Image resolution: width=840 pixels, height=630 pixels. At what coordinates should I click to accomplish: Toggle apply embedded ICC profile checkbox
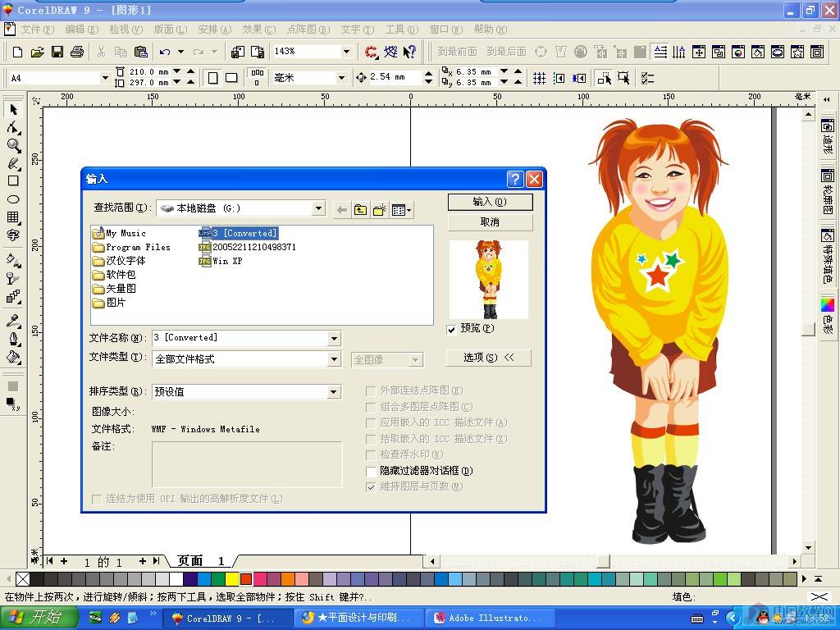pyautogui.click(x=370, y=423)
